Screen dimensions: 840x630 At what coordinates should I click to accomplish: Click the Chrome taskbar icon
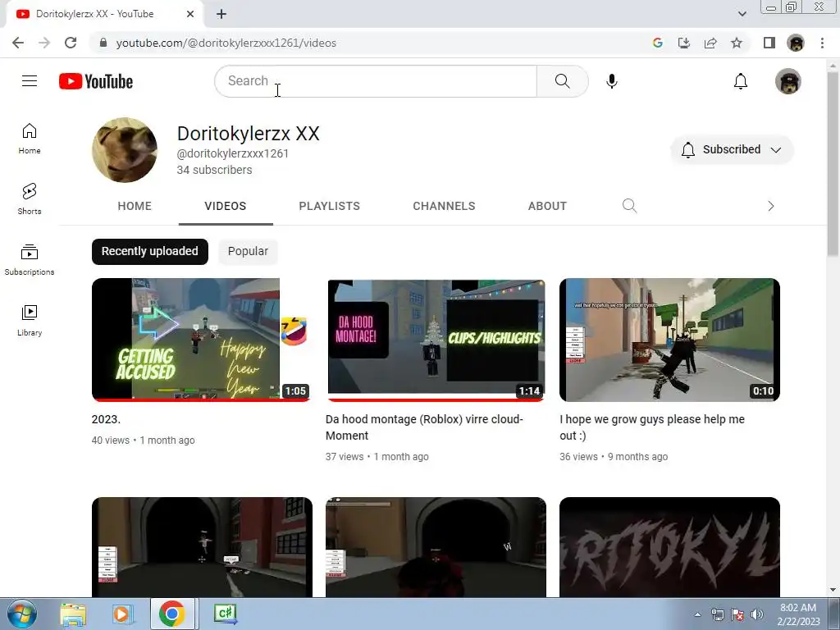(172, 614)
